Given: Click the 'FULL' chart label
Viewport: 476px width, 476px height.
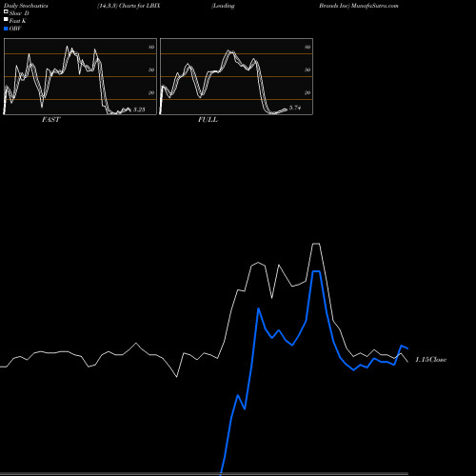Looking at the screenshot, I should coord(208,120).
